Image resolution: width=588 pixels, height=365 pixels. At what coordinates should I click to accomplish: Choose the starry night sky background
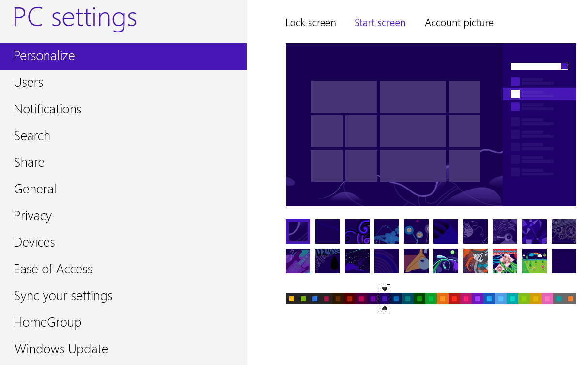357,261
